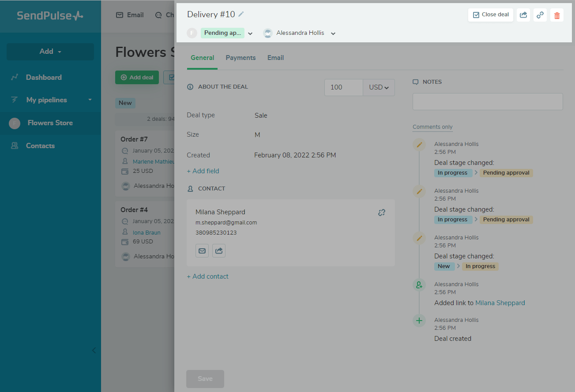Click the New stage column label

(x=125, y=103)
